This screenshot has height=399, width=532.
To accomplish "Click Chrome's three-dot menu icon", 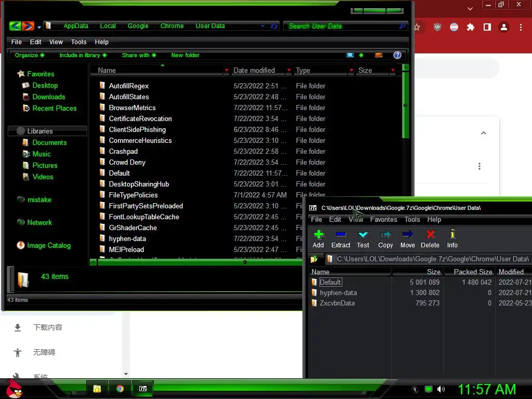I will point(521,27).
